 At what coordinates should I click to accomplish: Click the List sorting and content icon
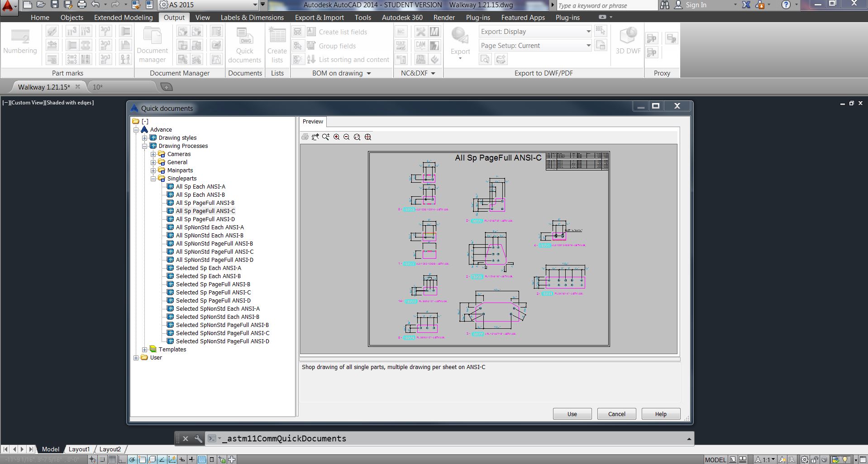click(x=311, y=59)
